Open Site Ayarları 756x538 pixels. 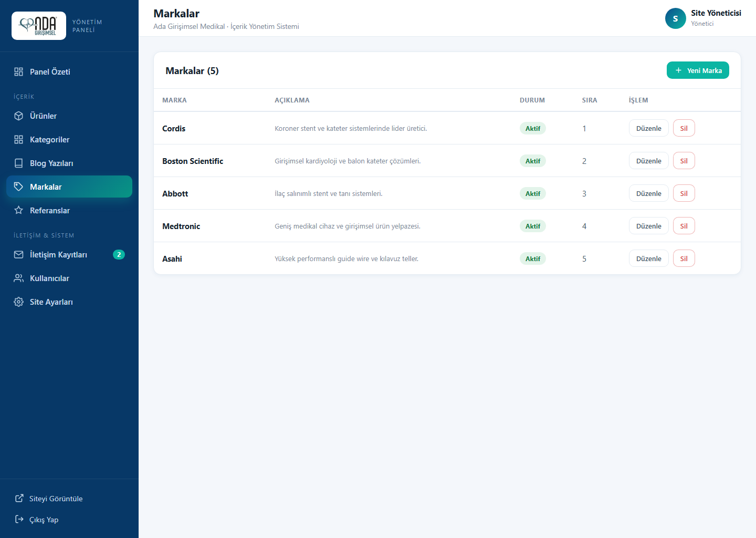tap(69, 302)
